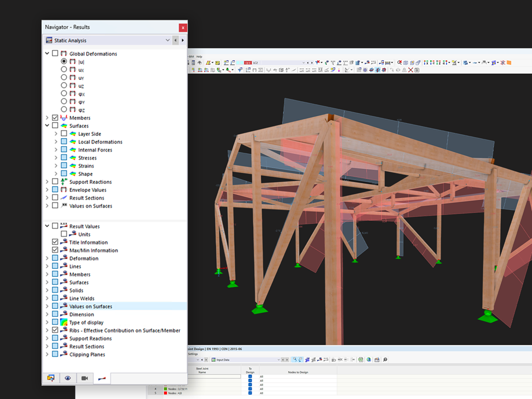Click the panel display icon at navigator bottom left

click(50, 379)
